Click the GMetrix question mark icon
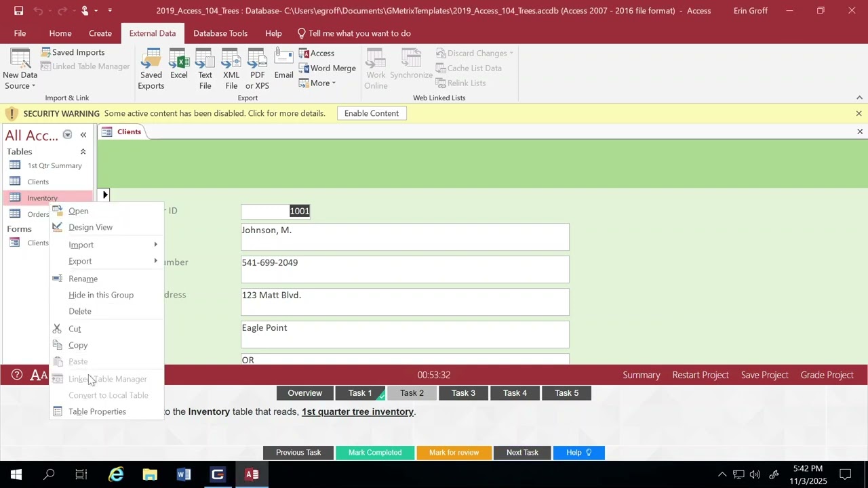 point(17,375)
